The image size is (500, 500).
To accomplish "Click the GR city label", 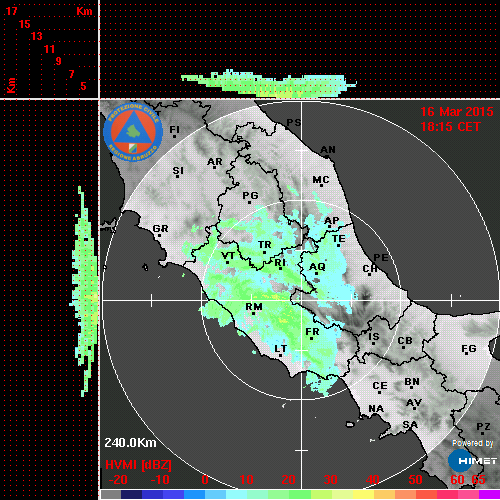I will (x=160, y=228).
